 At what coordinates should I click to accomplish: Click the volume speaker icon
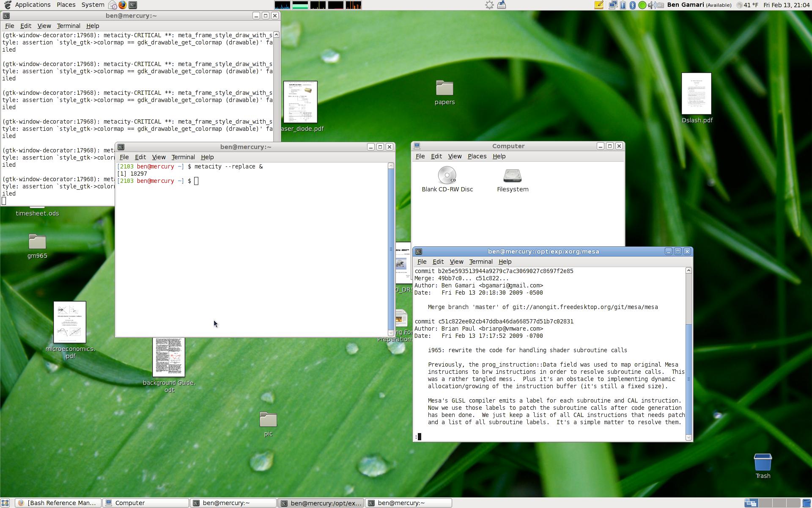coord(652,5)
